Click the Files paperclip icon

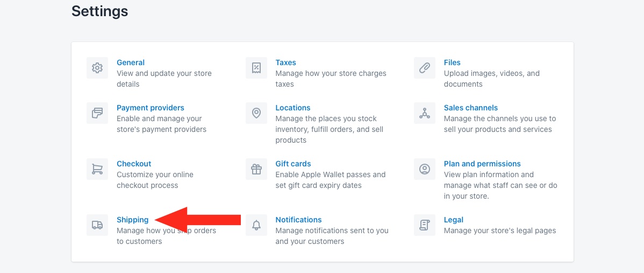coord(425,68)
